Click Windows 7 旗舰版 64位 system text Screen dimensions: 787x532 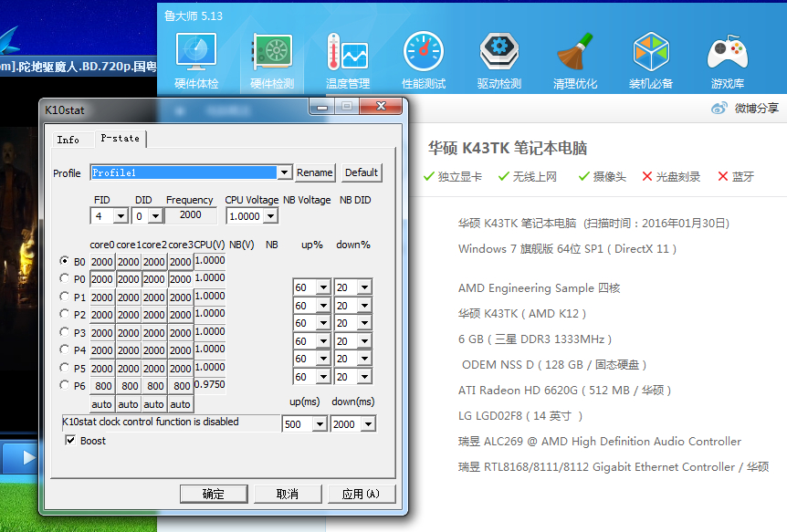click(567, 249)
